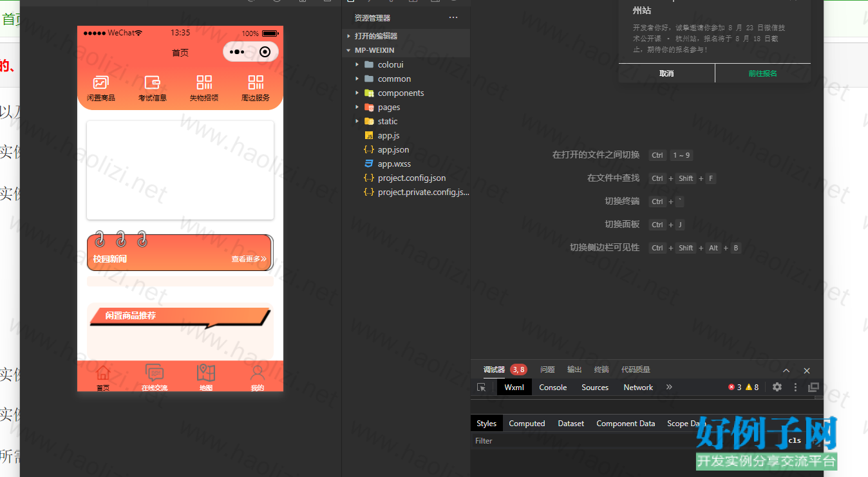868x477 pixels.
Task: Click the 取消 button in notification
Action: [666, 73]
